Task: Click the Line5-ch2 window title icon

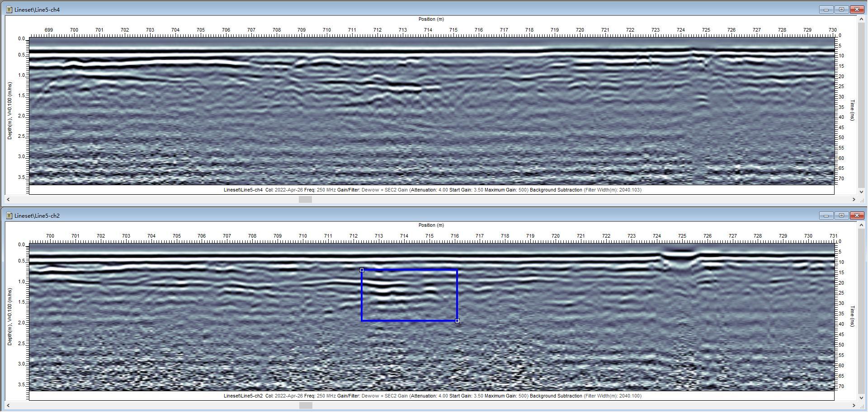Action: coord(9,215)
